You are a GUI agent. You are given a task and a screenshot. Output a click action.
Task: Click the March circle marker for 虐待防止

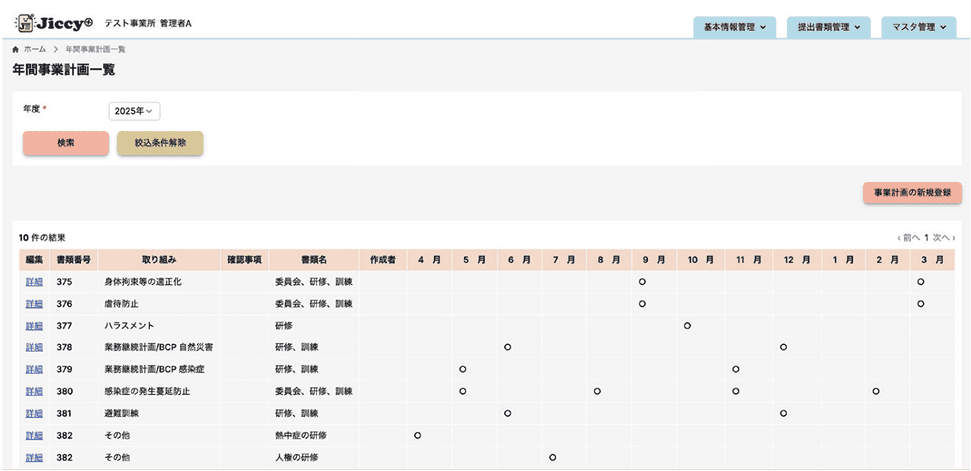920,303
